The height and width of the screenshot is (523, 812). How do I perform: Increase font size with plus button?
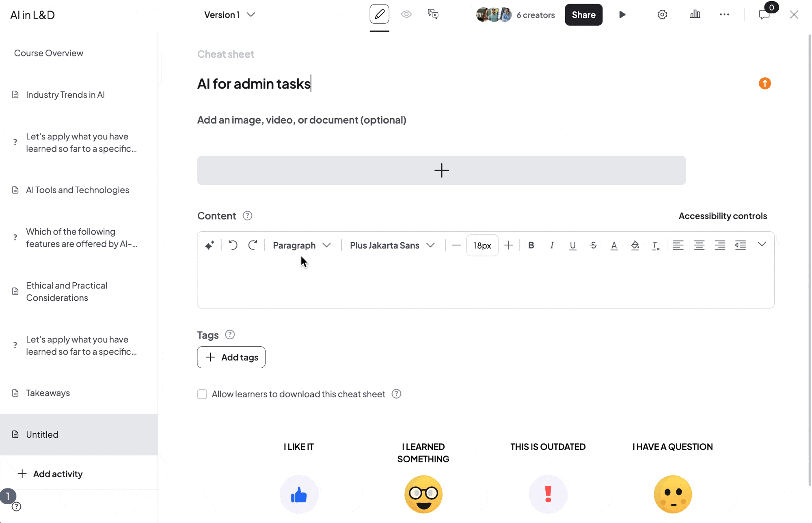tap(508, 245)
